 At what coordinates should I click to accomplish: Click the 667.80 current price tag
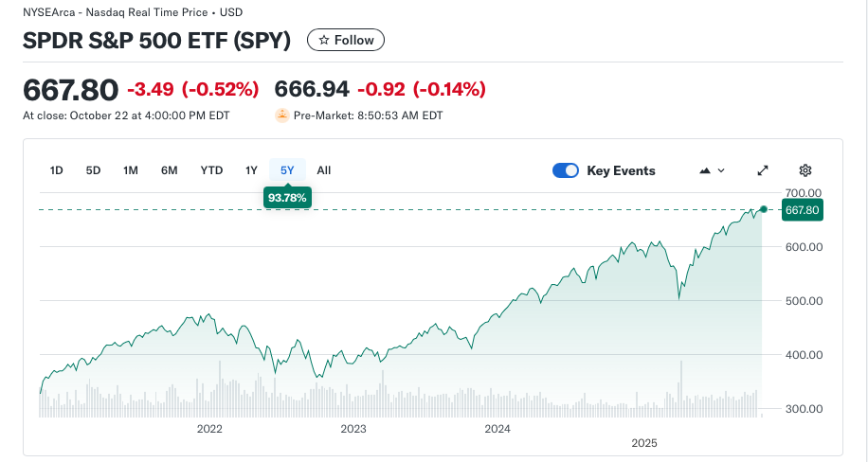[x=802, y=210]
